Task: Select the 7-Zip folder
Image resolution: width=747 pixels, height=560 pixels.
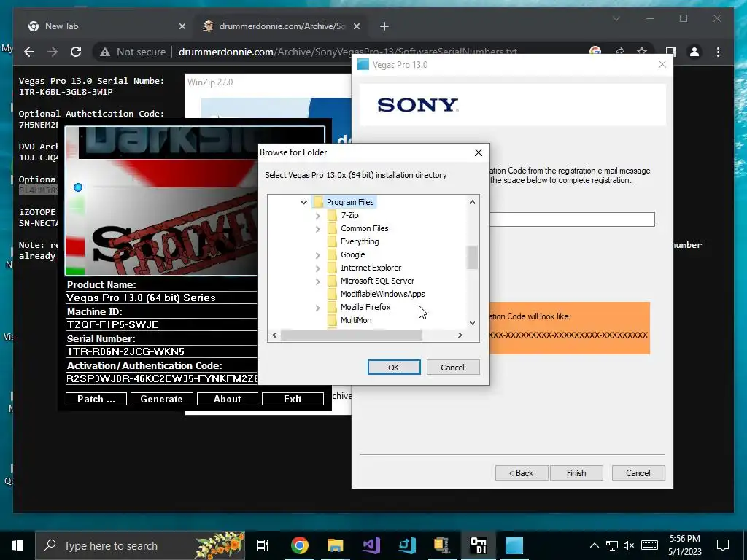Action: 349,215
